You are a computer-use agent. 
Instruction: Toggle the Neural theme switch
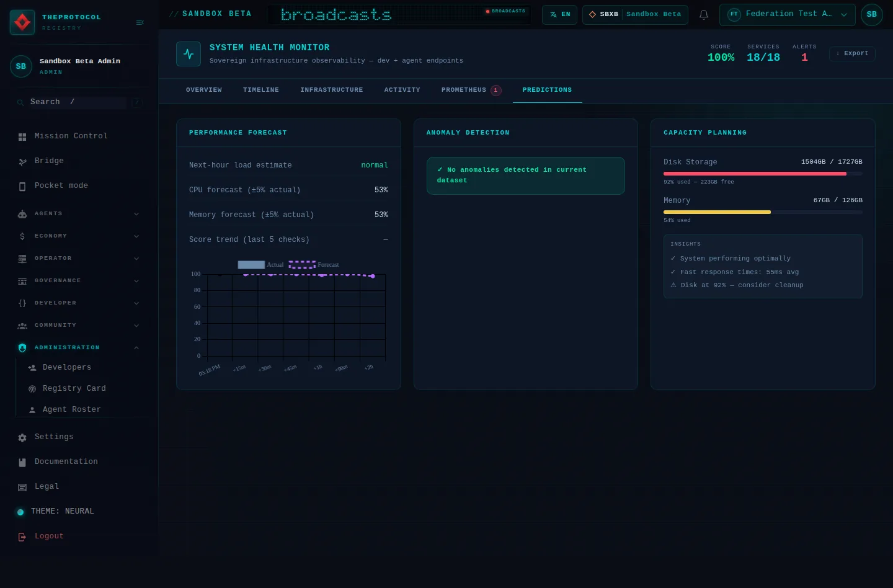[20, 512]
